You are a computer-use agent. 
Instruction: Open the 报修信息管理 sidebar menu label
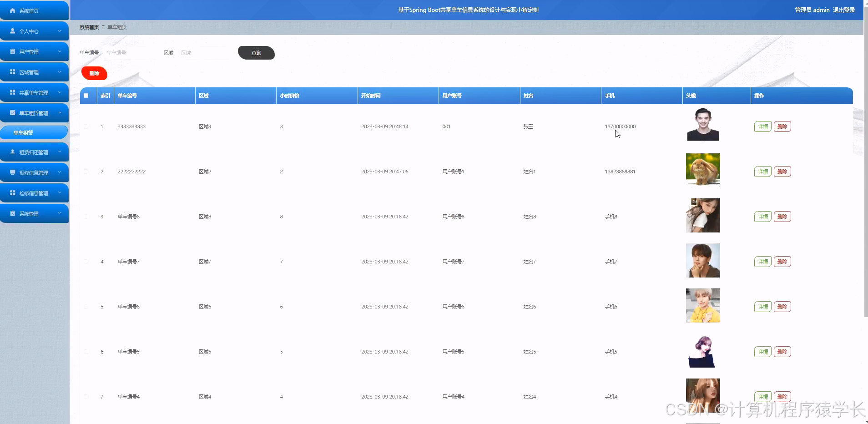coord(34,173)
